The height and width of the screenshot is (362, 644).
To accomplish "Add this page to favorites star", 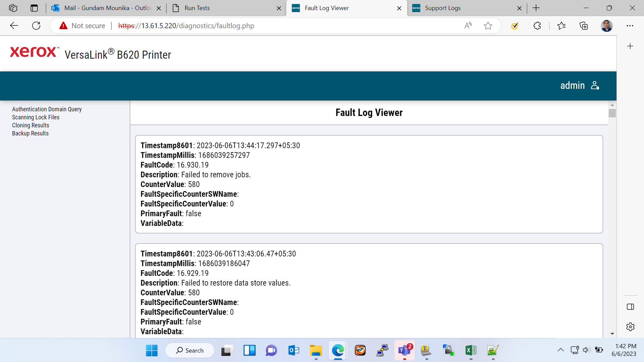I will pyautogui.click(x=488, y=26).
